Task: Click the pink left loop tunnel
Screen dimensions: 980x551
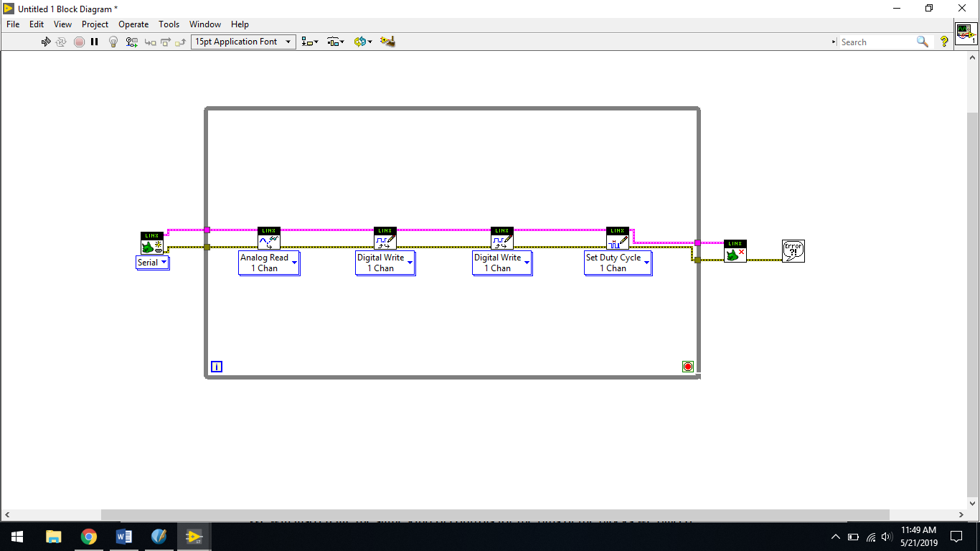Action: [207, 230]
